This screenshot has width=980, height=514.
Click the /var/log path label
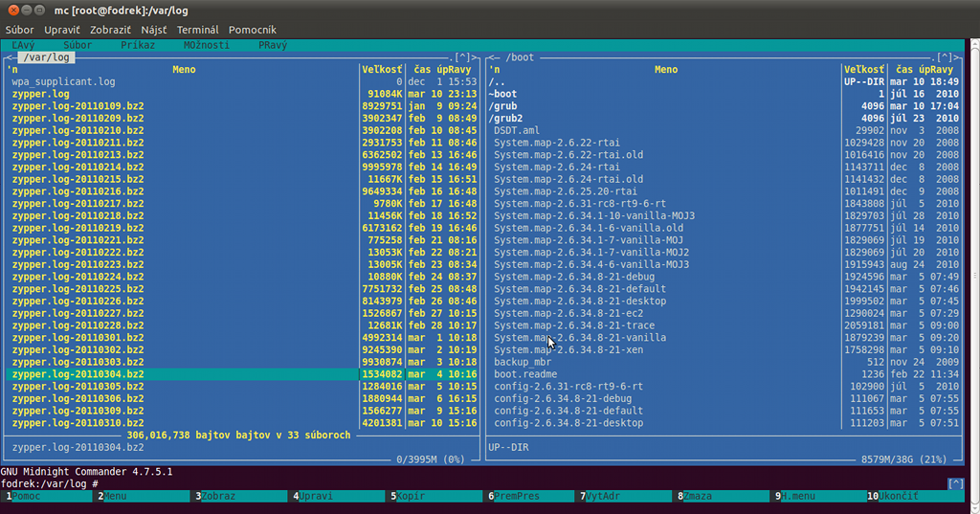click(x=46, y=57)
